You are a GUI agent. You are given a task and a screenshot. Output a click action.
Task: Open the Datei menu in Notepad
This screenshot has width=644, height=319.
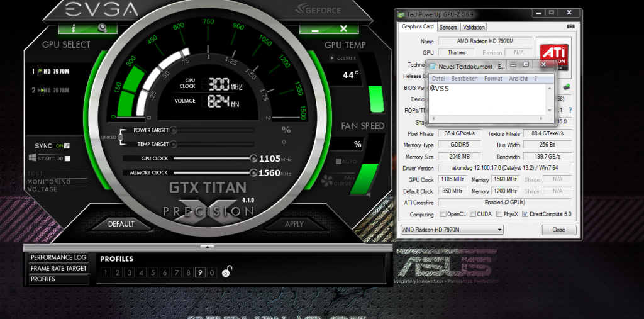[438, 79]
